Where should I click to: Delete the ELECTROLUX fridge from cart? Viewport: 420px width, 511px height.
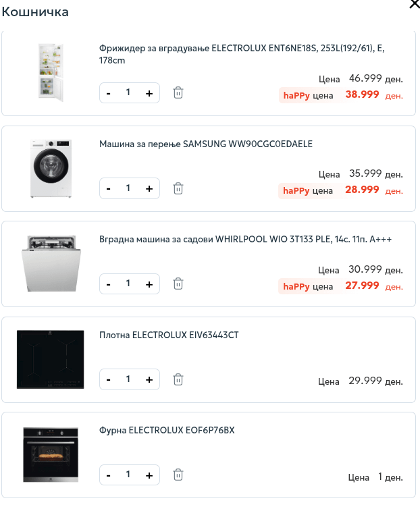(x=178, y=92)
